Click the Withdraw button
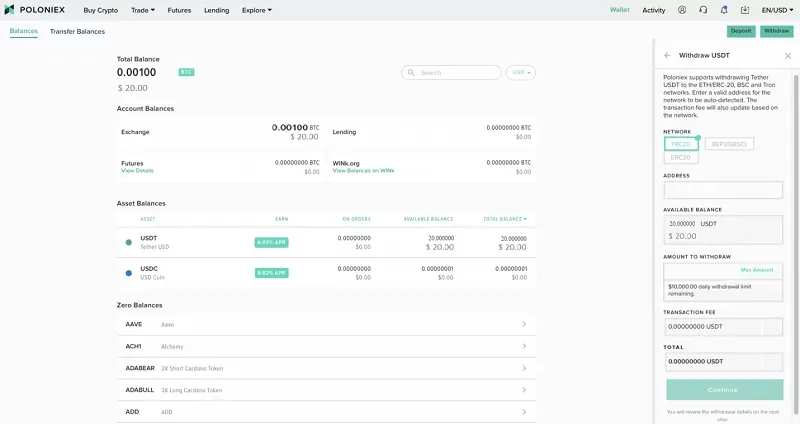 point(777,31)
